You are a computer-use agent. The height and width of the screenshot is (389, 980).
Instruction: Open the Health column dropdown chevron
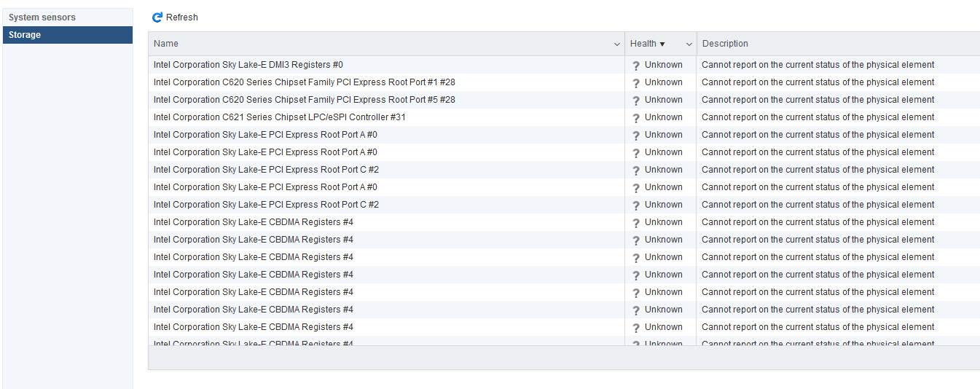(689, 44)
